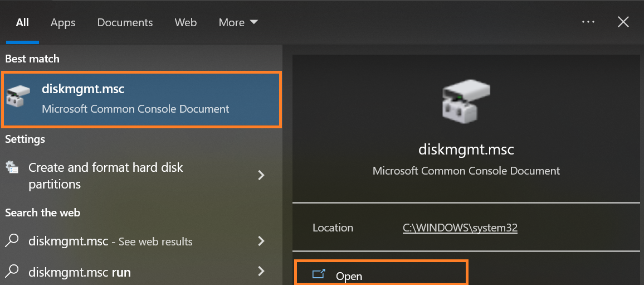Click search icon beside diskmgmt.msc run

(12, 270)
